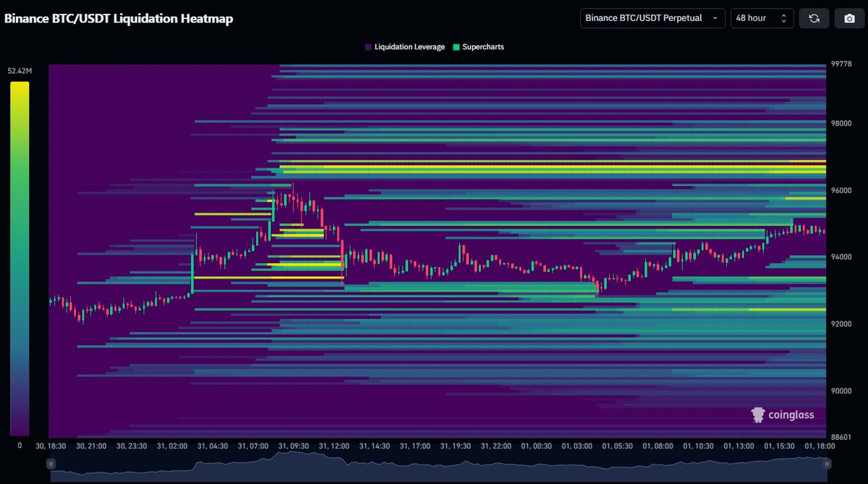
Task: Click the 92000 price axis label
Action: 841,324
